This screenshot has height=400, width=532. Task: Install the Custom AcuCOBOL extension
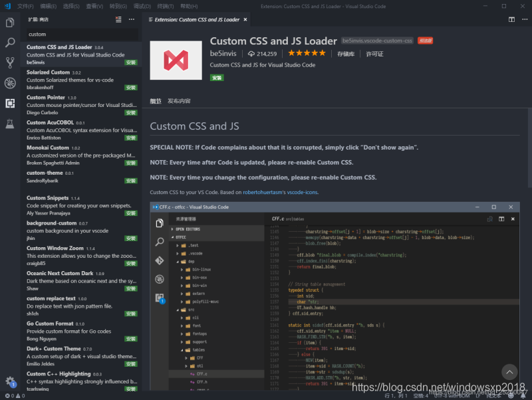pos(130,138)
